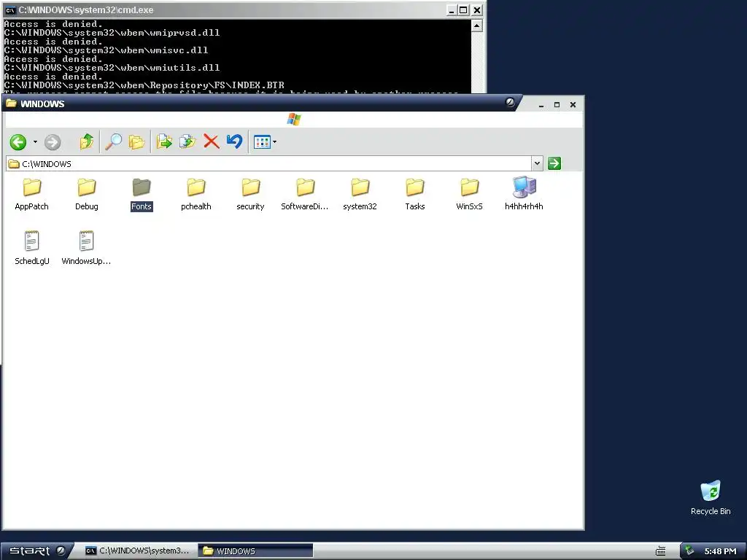Click the blue Undo arrow icon
The height and width of the screenshot is (560, 747).
[234, 141]
